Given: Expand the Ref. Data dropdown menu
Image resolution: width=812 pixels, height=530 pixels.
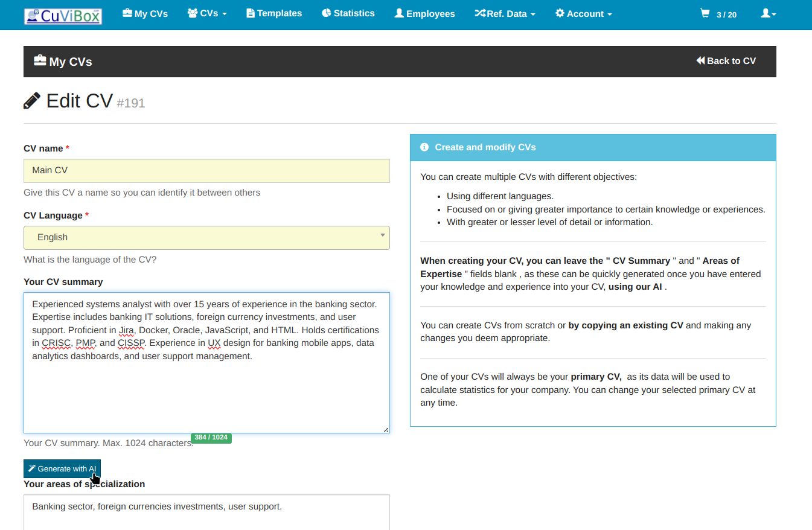Looking at the screenshot, I should click(x=505, y=13).
